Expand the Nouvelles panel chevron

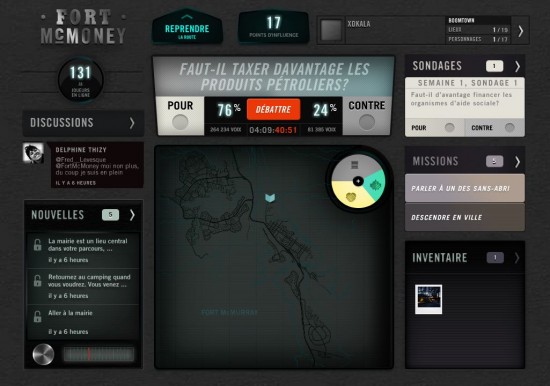(x=132, y=215)
